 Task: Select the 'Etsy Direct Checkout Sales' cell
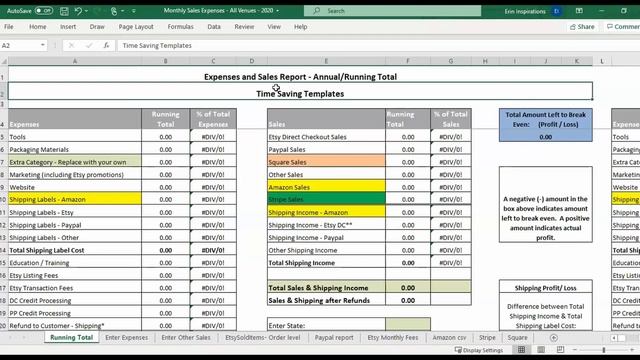(x=326, y=137)
